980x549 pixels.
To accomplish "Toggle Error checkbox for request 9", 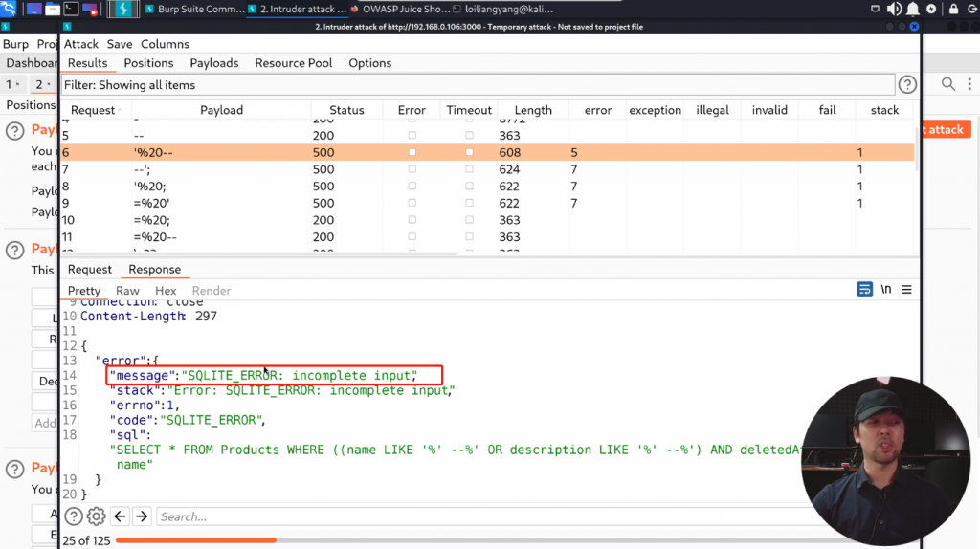I will coord(412,203).
